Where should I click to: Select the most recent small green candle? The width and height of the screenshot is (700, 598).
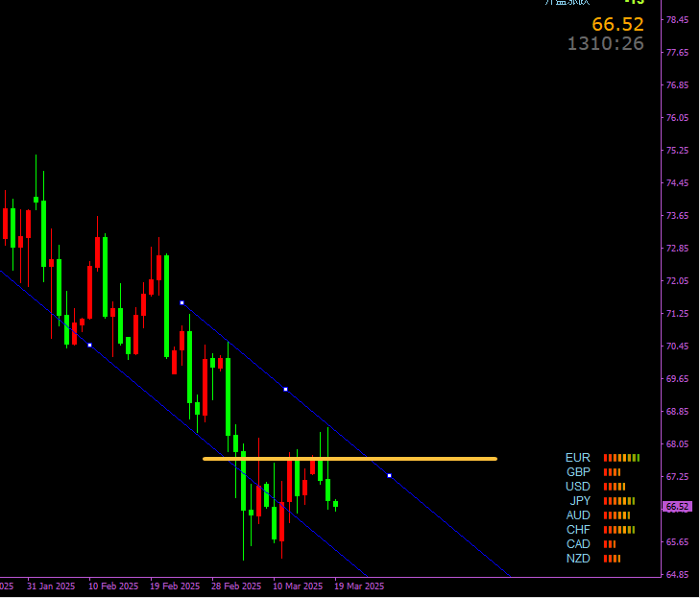(x=335, y=503)
